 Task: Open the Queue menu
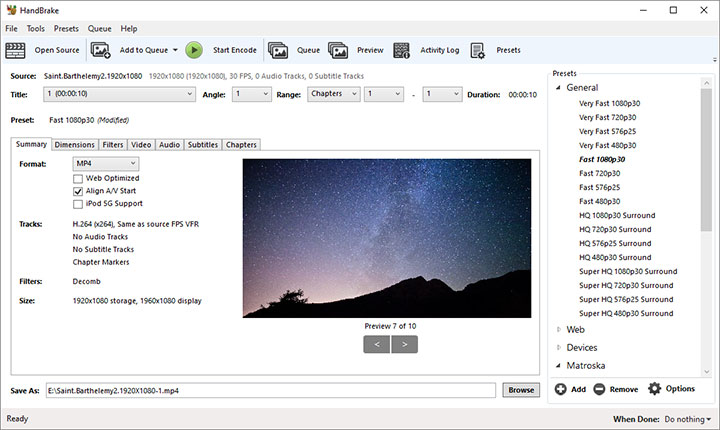[100, 28]
